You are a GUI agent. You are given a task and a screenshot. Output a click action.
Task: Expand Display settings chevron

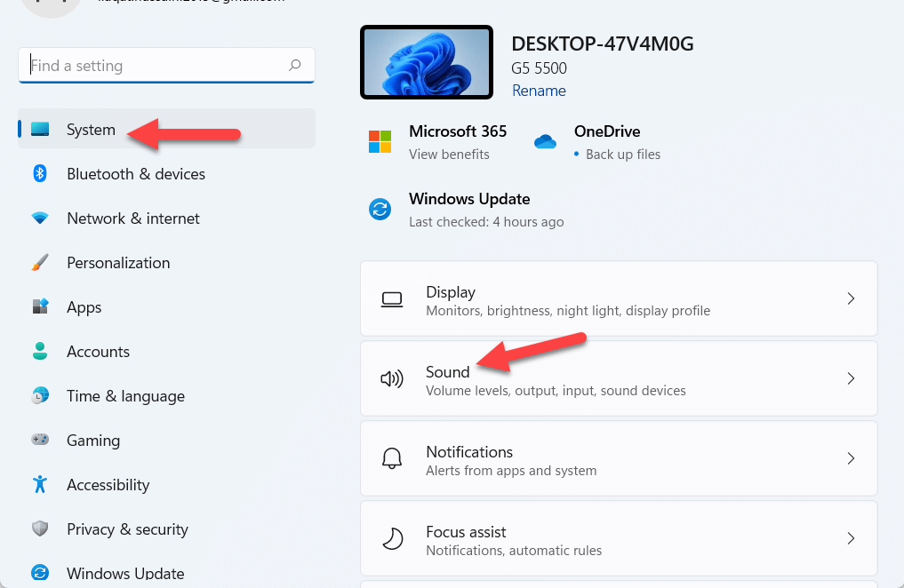851,299
